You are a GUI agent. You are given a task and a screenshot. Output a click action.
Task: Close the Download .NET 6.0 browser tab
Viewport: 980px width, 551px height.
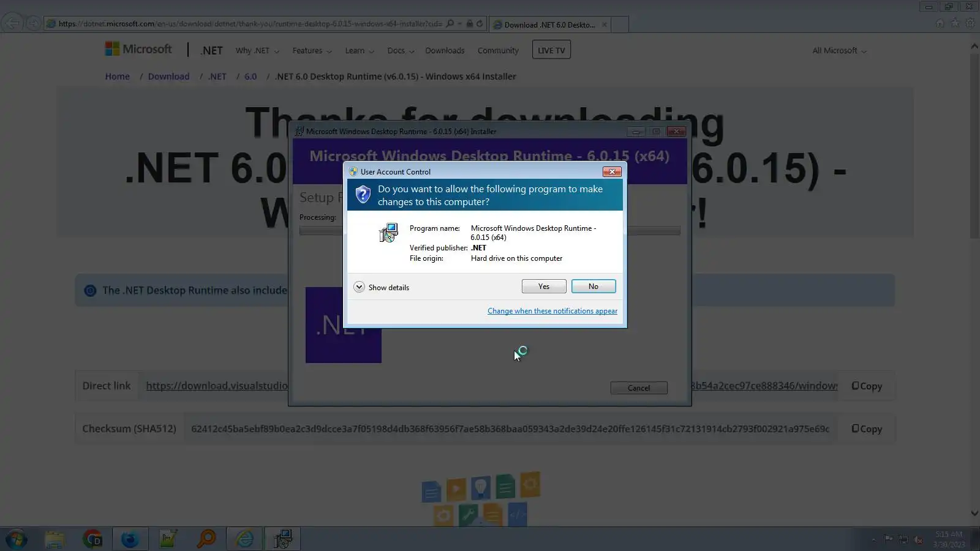click(605, 24)
